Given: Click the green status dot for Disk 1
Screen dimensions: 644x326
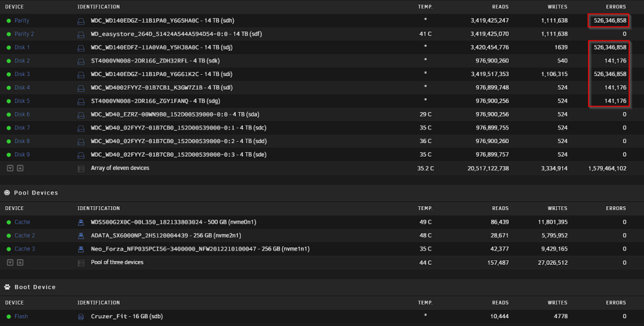Looking at the screenshot, I should pos(8,48).
